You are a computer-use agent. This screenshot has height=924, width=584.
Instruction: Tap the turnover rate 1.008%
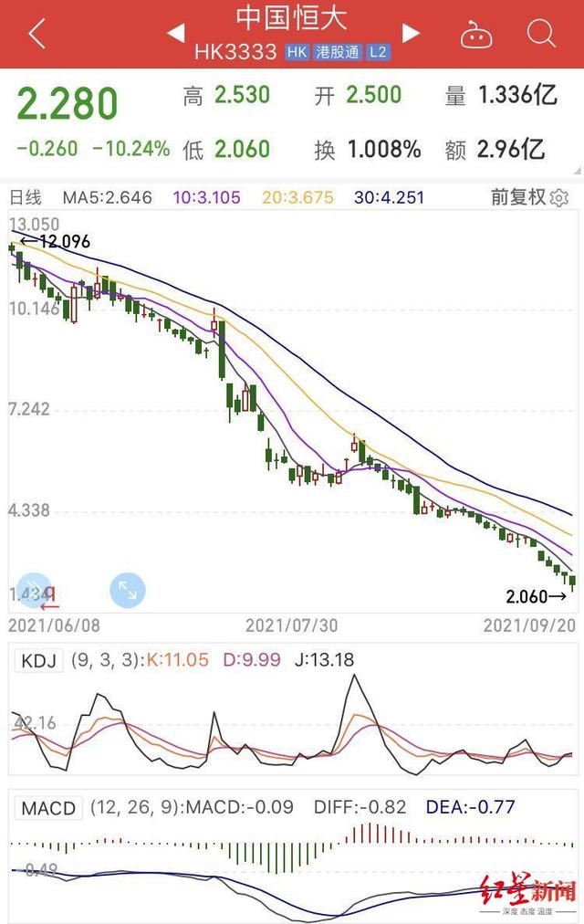[384, 149]
